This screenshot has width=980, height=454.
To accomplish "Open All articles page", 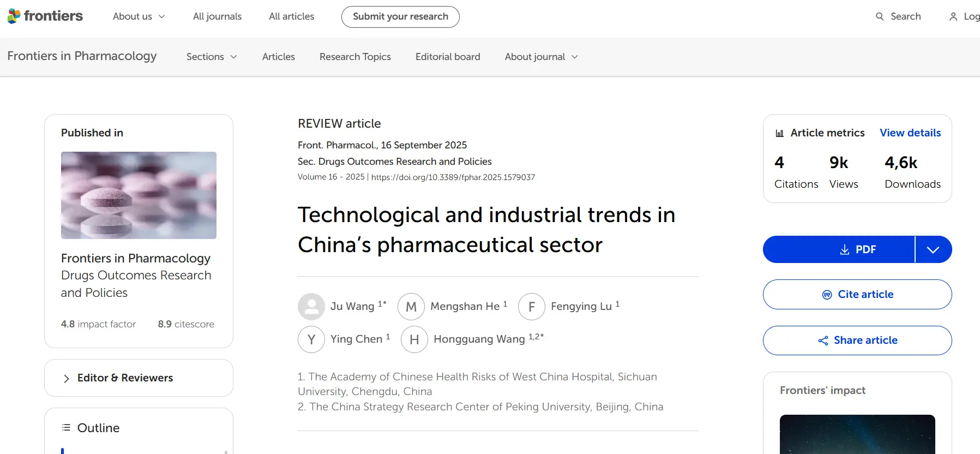I will (291, 16).
